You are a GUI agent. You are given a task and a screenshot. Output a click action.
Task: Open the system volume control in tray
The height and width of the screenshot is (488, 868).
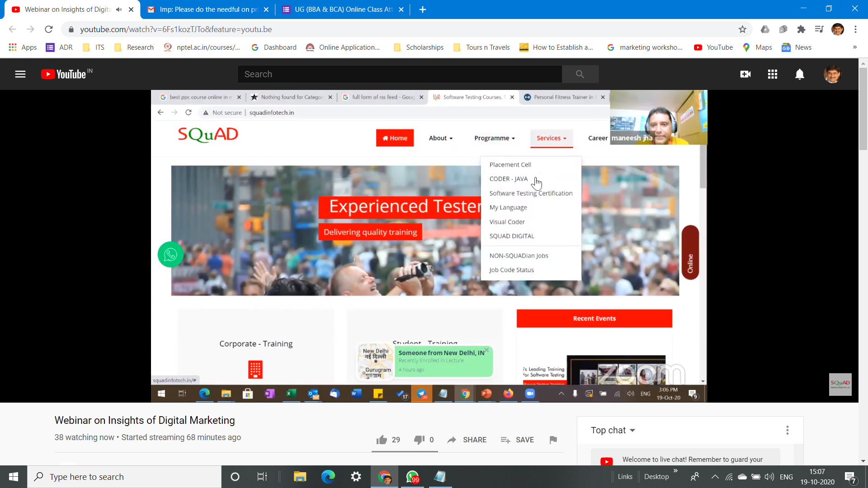click(x=769, y=477)
